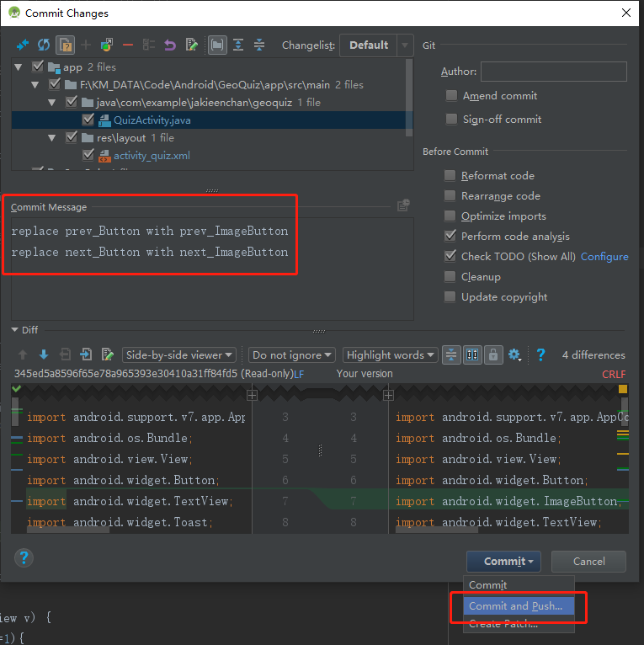This screenshot has width=644, height=645.
Task: Click the Show Diff icon in the changes toolbar
Action: (x=22, y=45)
